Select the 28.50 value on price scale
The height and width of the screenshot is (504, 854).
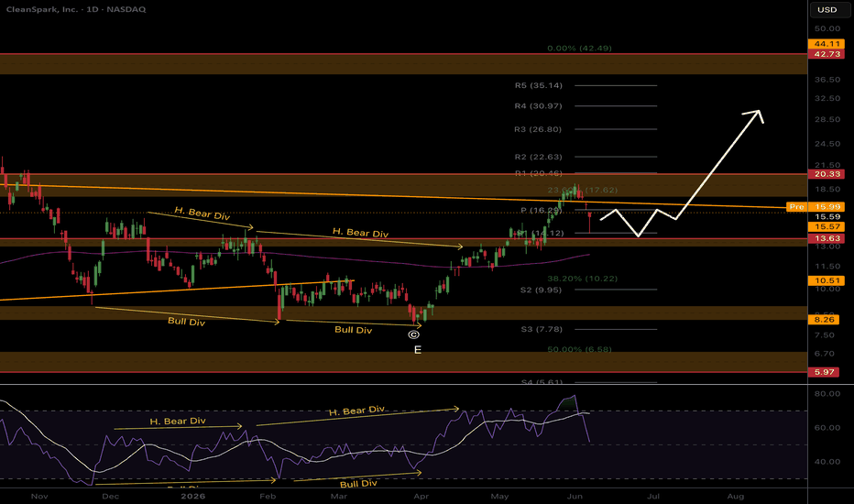click(x=827, y=119)
